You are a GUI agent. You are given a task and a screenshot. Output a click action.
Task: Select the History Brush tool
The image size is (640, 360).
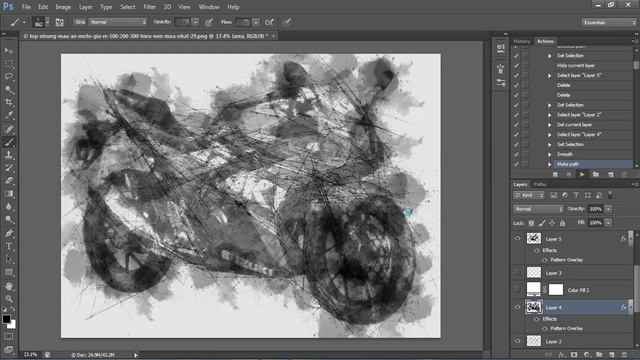tap(9, 168)
